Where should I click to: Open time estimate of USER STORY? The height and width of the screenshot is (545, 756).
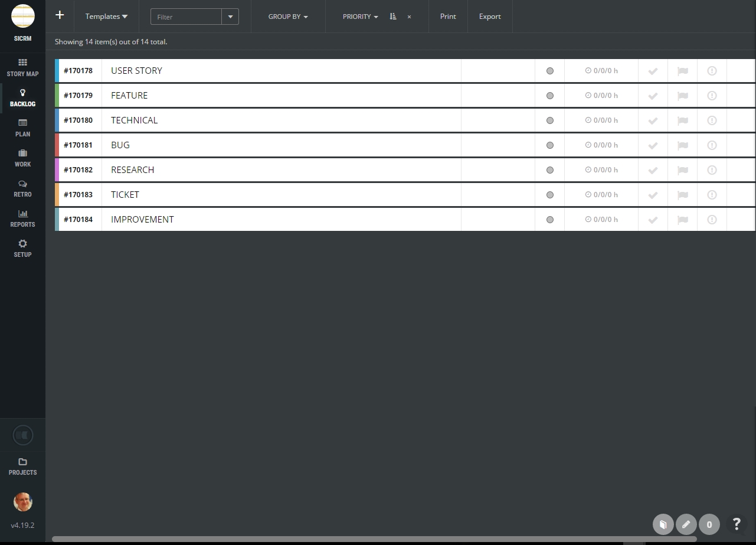click(601, 70)
